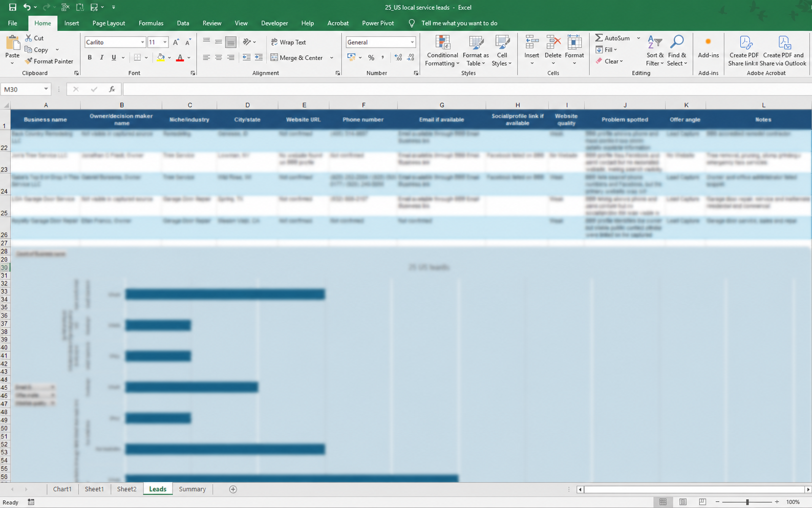Add a new sheet with plus button
This screenshot has width=812, height=508.
click(x=233, y=489)
